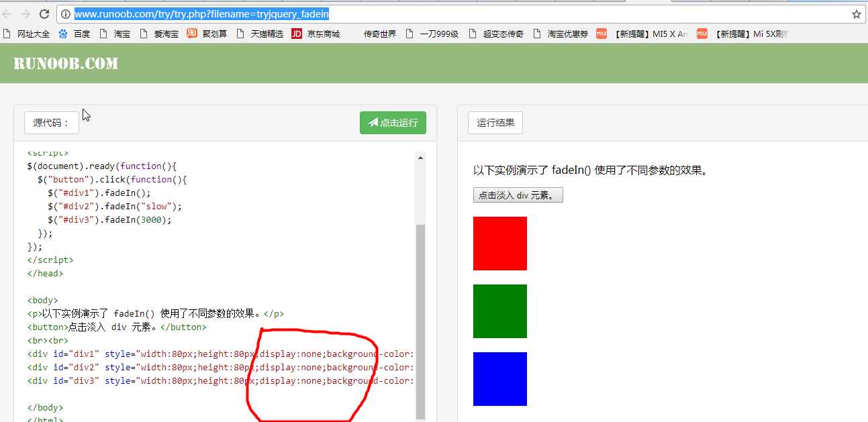Click the browser back arrow
Viewport: 868px width, 422px height.
coord(7,14)
